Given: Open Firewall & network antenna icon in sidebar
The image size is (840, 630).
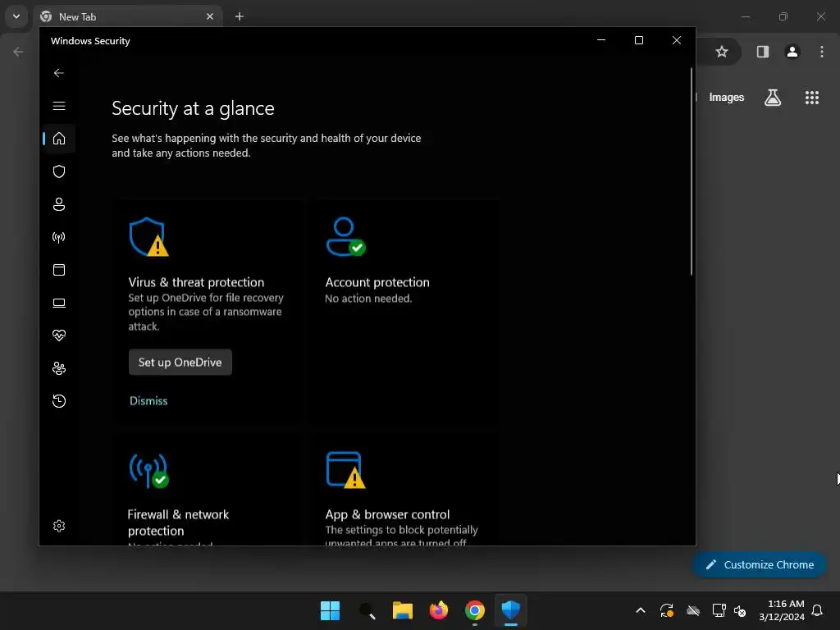Looking at the screenshot, I should pos(59,237).
